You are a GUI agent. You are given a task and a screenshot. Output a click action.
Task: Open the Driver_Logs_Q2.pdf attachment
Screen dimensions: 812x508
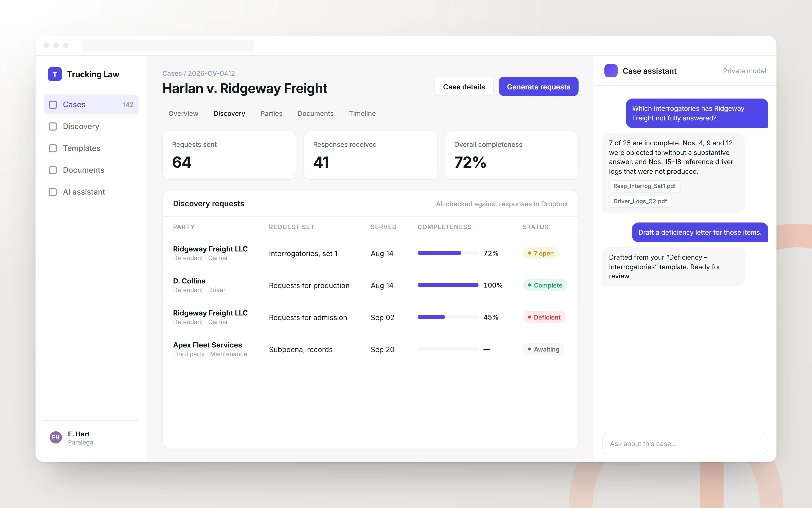pos(640,201)
